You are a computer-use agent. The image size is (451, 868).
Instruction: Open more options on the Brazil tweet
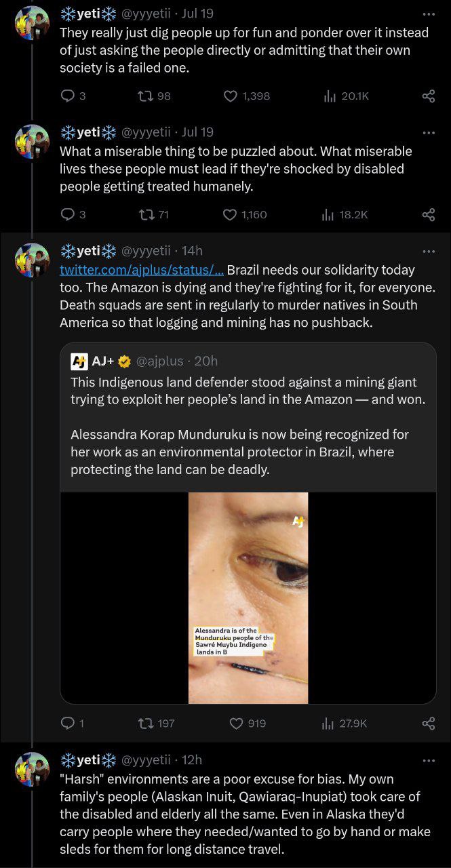pyautogui.click(x=428, y=252)
